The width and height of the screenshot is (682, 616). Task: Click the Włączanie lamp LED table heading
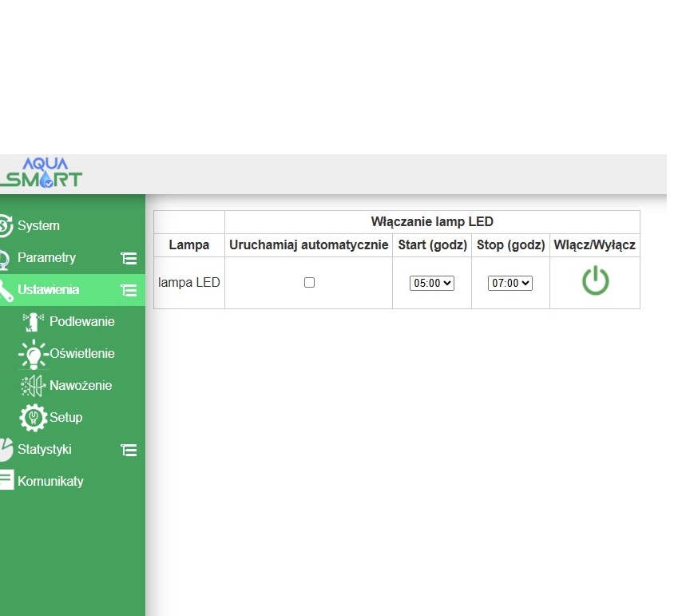pyautogui.click(x=432, y=222)
